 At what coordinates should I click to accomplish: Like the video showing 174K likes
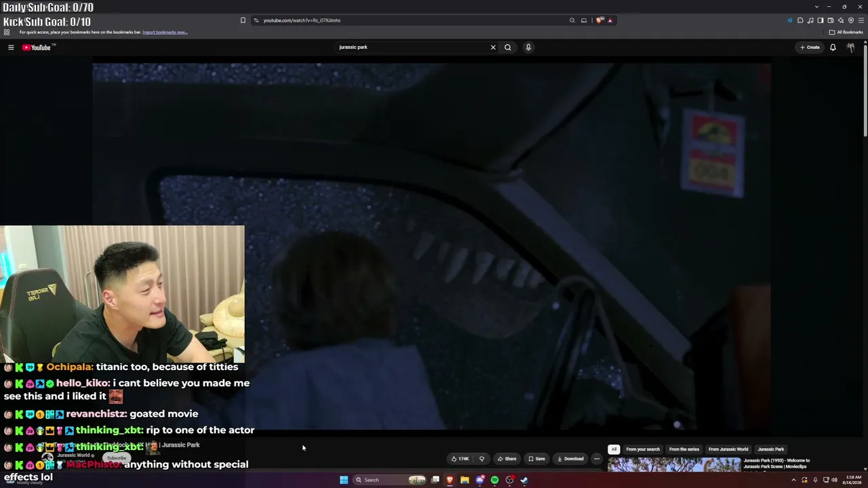(x=460, y=459)
